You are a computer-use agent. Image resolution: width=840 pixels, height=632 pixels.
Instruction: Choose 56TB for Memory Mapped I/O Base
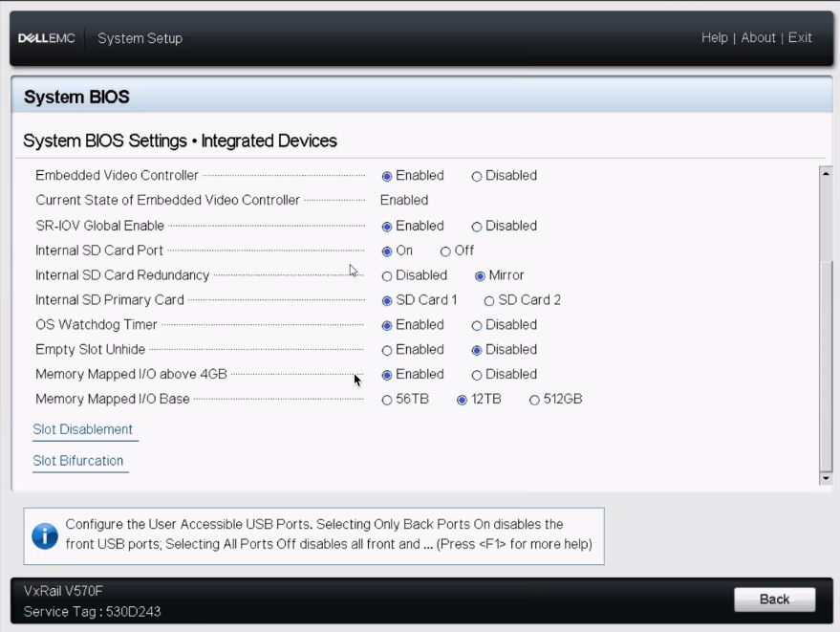[x=387, y=400]
